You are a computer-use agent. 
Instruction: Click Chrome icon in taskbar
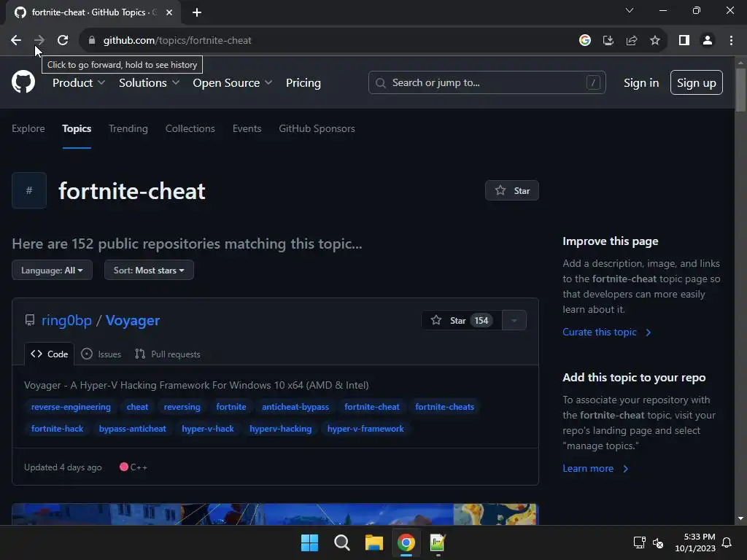(406, 542)
